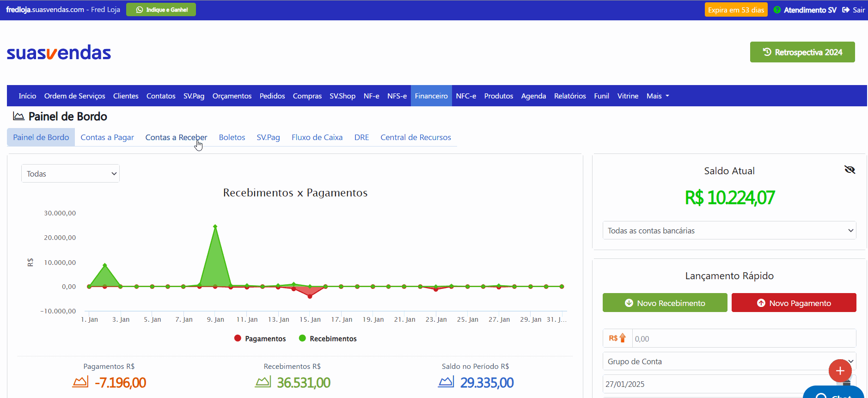868x398 pixels.
Task: Open NFC-e menu item
Action: tap(466, 96)
